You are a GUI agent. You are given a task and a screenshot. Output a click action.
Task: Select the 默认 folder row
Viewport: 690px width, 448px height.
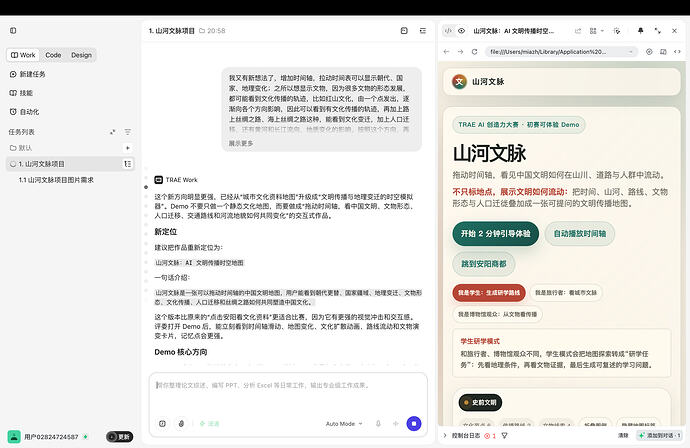(70, 148)
